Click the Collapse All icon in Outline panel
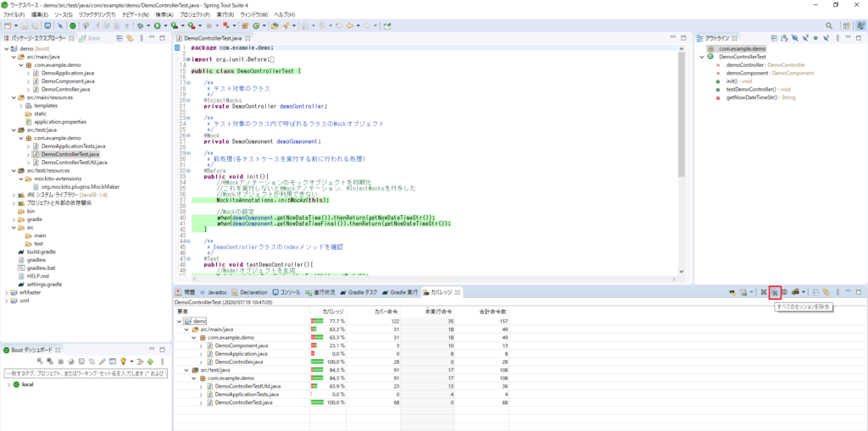The image size is (868, 431). (x=772, y=38)
